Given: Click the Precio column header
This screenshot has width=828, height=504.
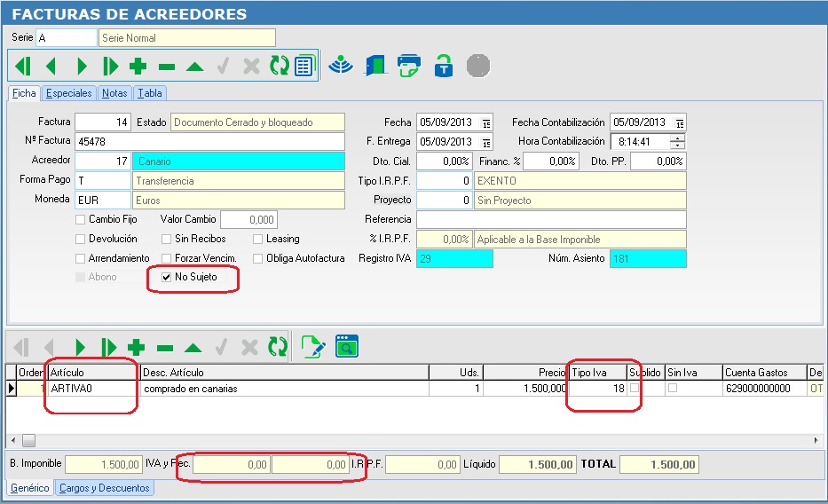Looking at the screenshot, I should [525, 373].
